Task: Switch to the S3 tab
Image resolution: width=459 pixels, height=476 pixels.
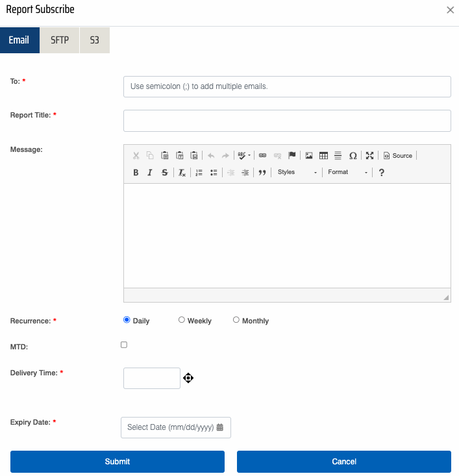Action: [95, 40]
